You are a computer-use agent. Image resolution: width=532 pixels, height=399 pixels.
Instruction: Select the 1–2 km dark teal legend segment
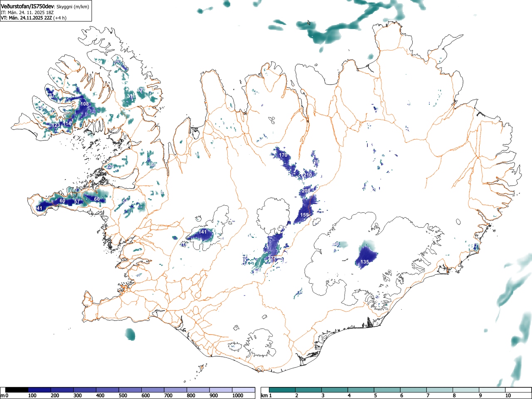coord(282,390)
